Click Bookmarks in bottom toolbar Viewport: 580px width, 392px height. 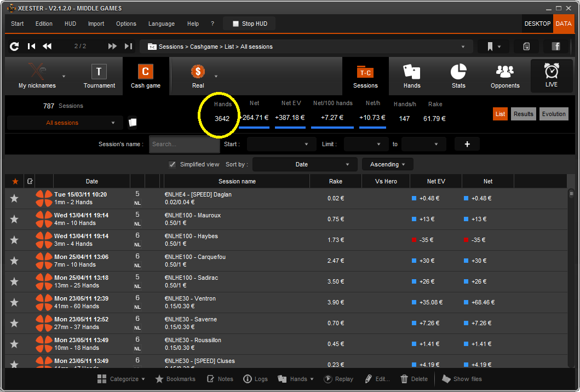pyautogui.click(x=175, y=379)
